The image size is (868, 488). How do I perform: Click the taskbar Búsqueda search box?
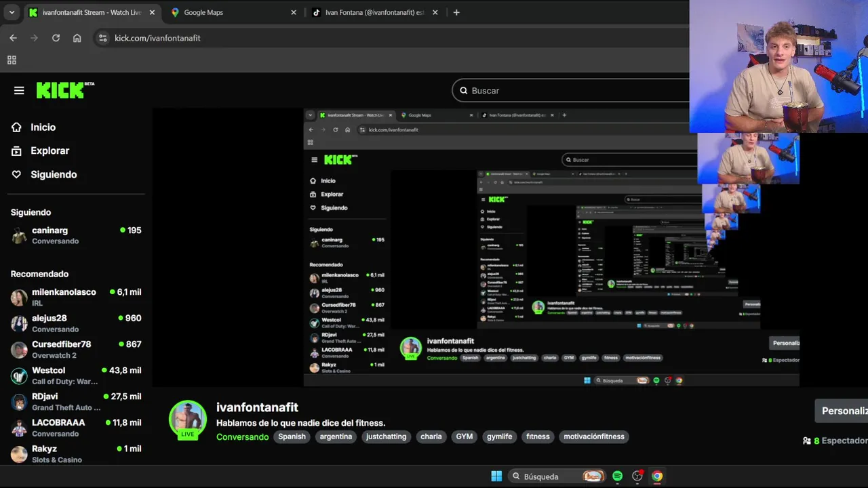556,476
